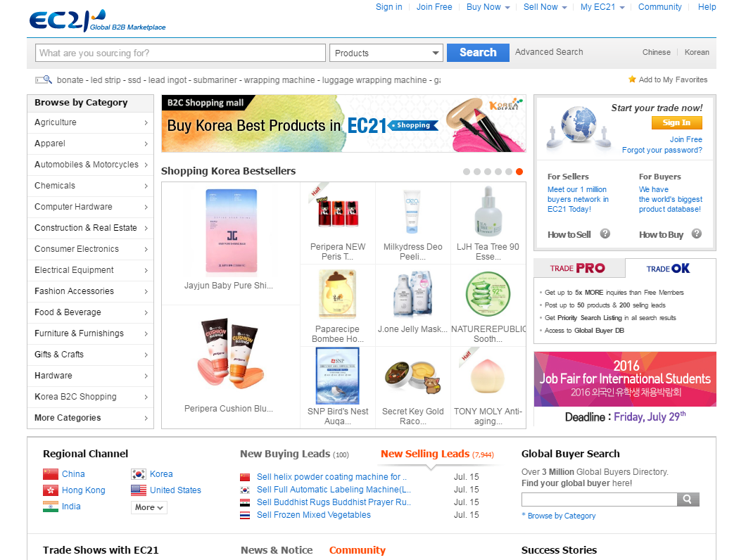Expand the Buy Now menu

tap(488, 7)
